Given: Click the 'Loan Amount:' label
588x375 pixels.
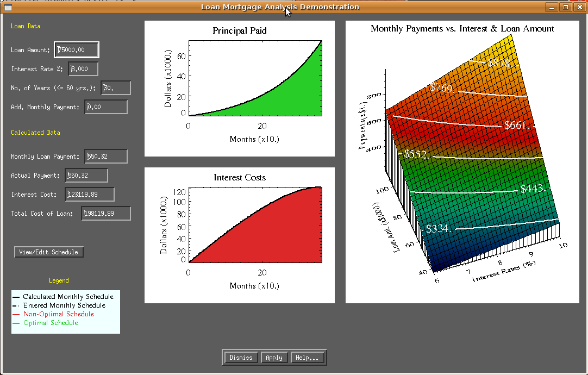Looking at the screenshot, I should click(30, 50).
